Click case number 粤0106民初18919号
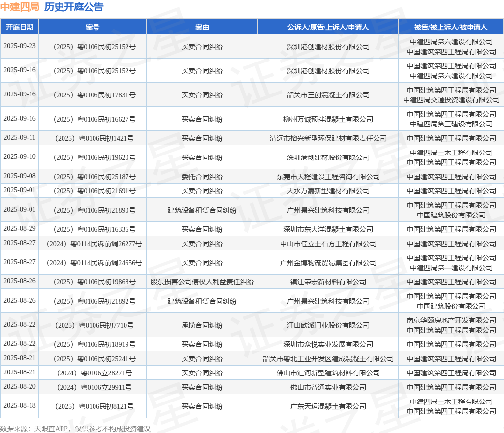The width and height of the screenshot is (504, 433). 107,344
